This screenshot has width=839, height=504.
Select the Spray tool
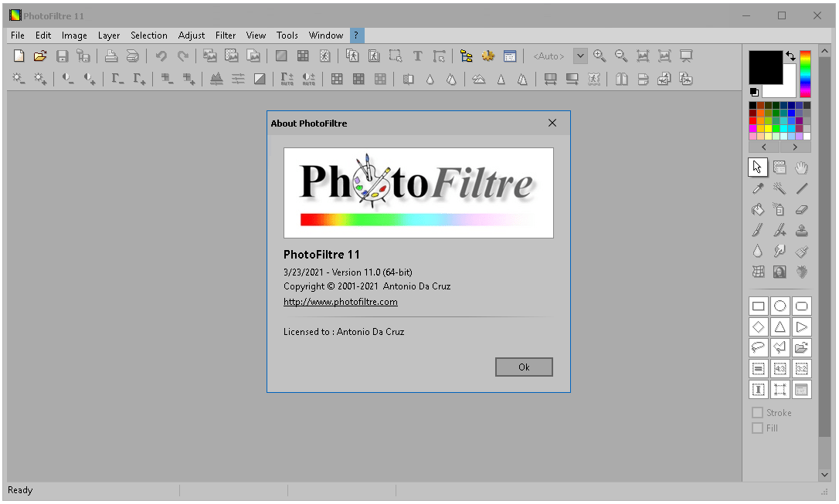(780, 209)
